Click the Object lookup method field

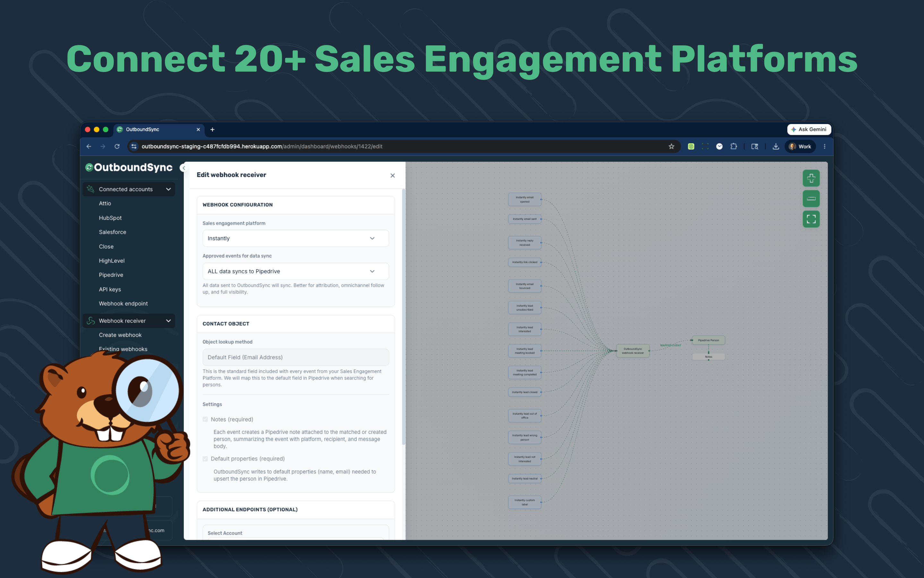295,357
